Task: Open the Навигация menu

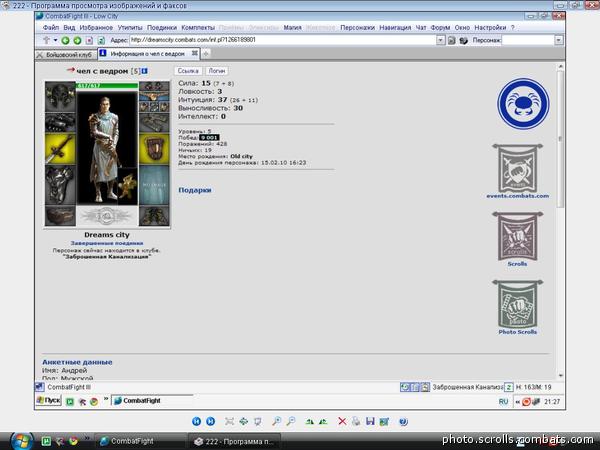Action: point(395,28)
